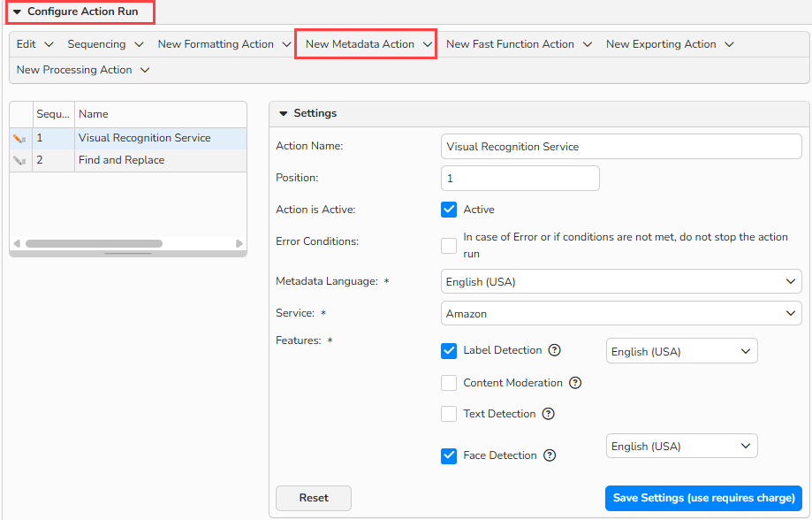Open the New Exporting Action menu
812x520 pixels.
670,44
